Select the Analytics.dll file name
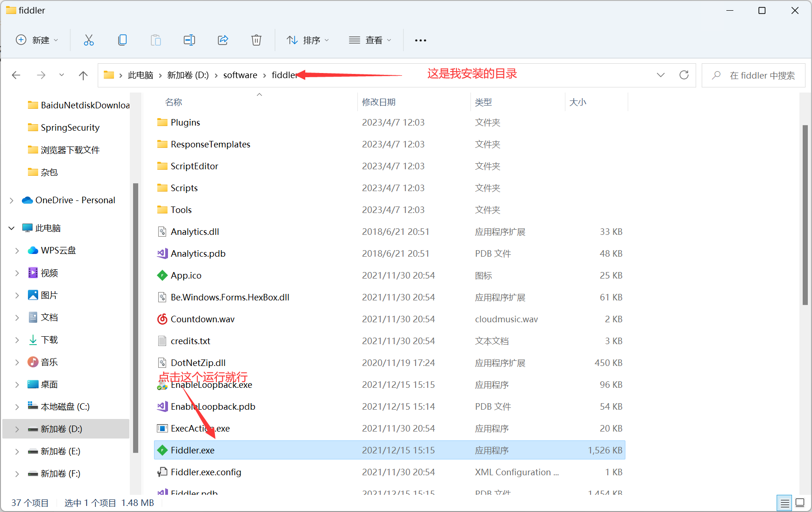Viewport: 812px width, 512px height. (x=195, y=232)
